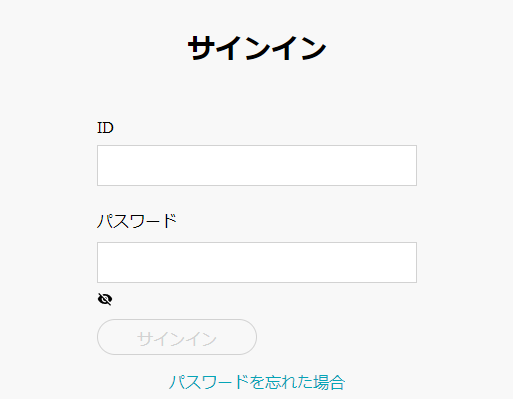Select the サインイン page heading

(x=257, y=48)
